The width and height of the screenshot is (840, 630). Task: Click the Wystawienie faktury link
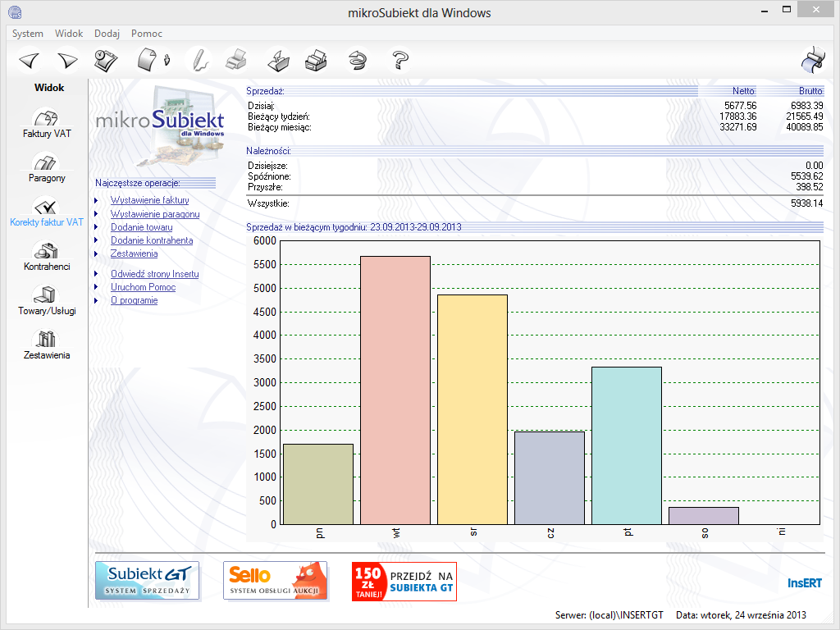point(150,200)
